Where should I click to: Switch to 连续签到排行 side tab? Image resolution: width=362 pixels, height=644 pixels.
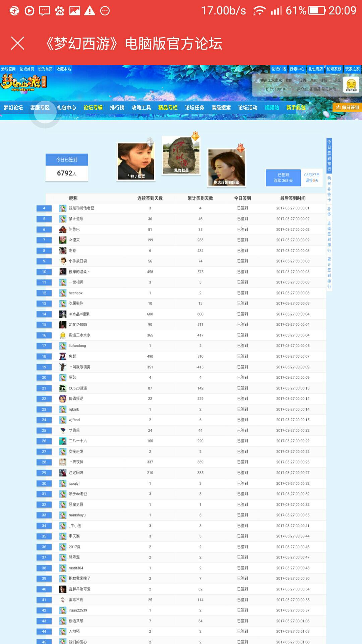coord(329,236)
